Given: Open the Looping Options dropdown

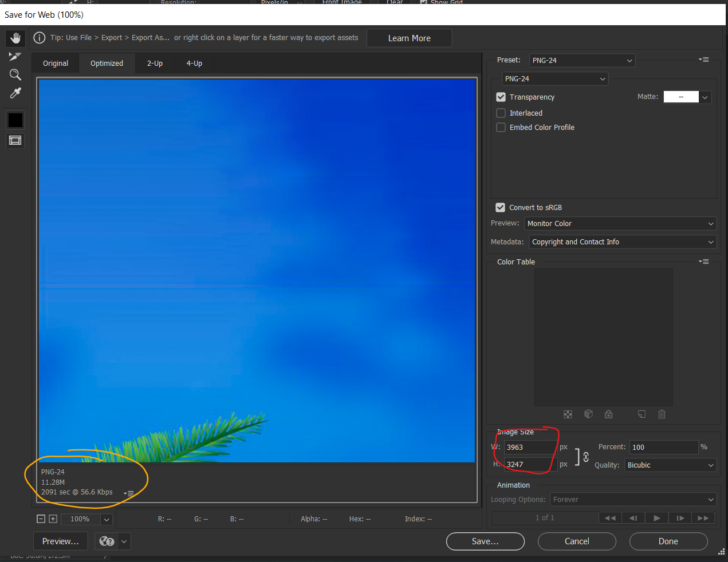Looking at the screenshot, I should tap(633, 500).
